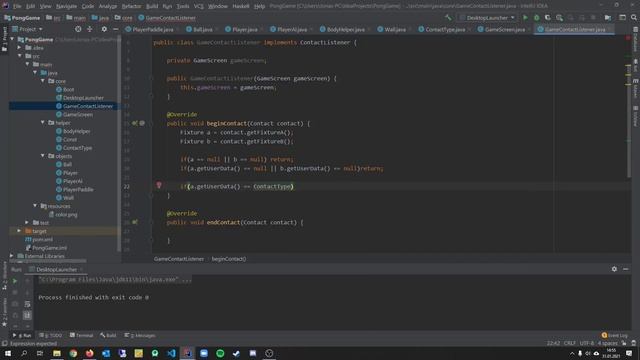Open ContactType in project tree
The width and height of the screenshot is (640, 360).
(x=77, y=148)
